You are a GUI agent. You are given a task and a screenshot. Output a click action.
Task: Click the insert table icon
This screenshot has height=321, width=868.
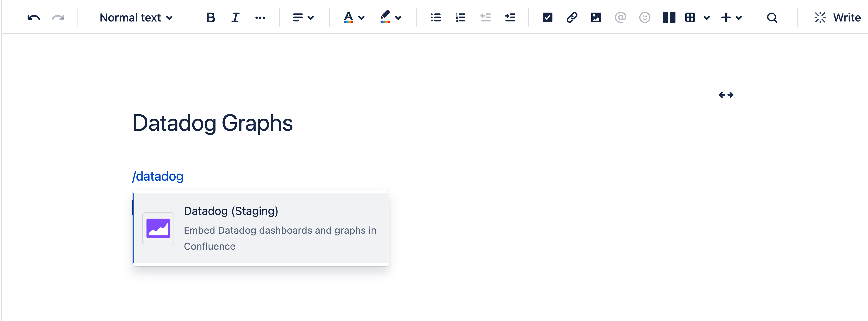pos(690,18)
